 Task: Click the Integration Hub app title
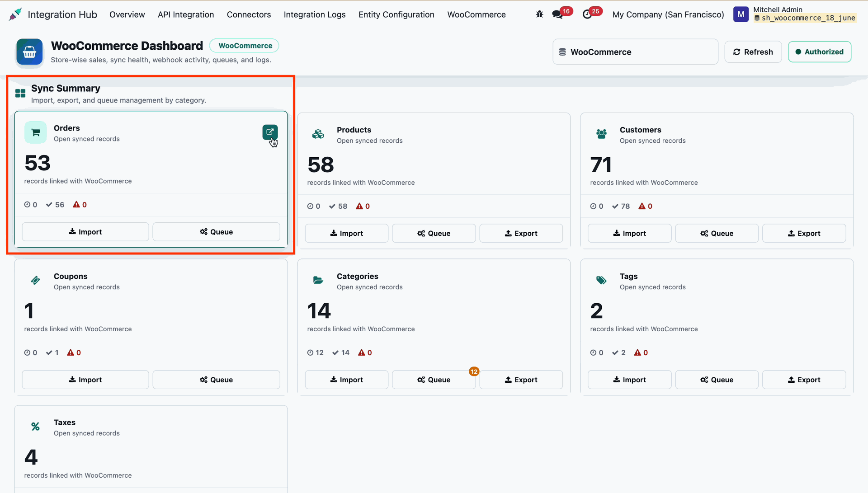coord(62,14)
